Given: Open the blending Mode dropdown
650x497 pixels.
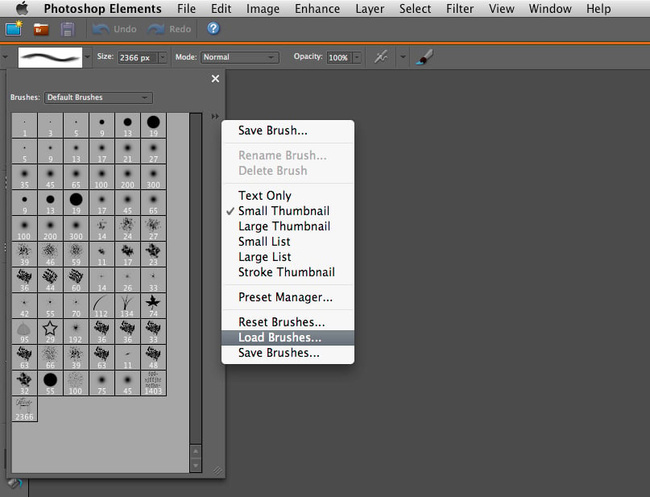Looking at the screenshot, I should point(239,58).
